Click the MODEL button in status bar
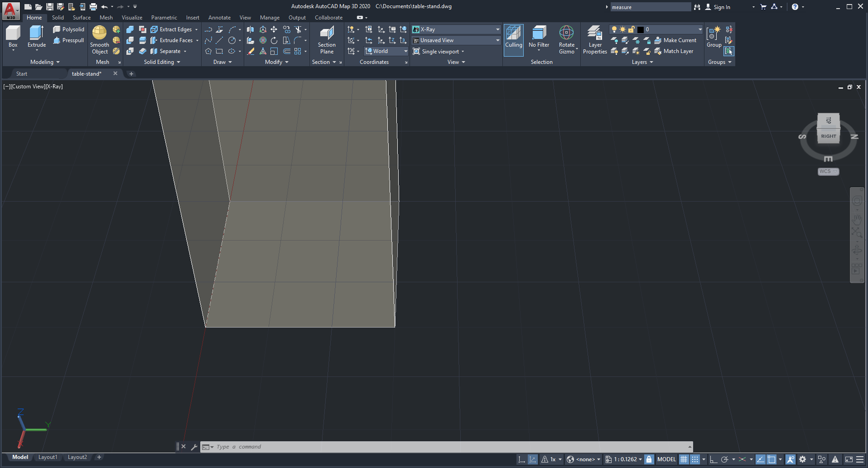 click(666, 459)
